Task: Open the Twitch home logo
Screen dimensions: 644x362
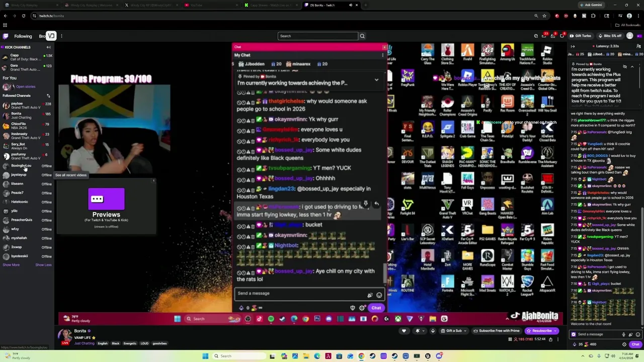Action: pyautogui.click(x=6, y=36)
